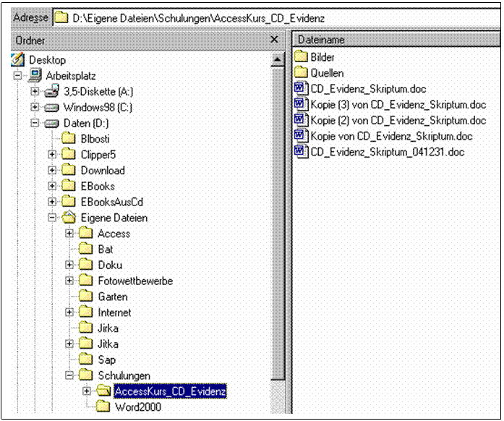The width and height of the screenshot is (504, 421).
Task: Select the Internet folder label
Action: click(x=114, y=312)
